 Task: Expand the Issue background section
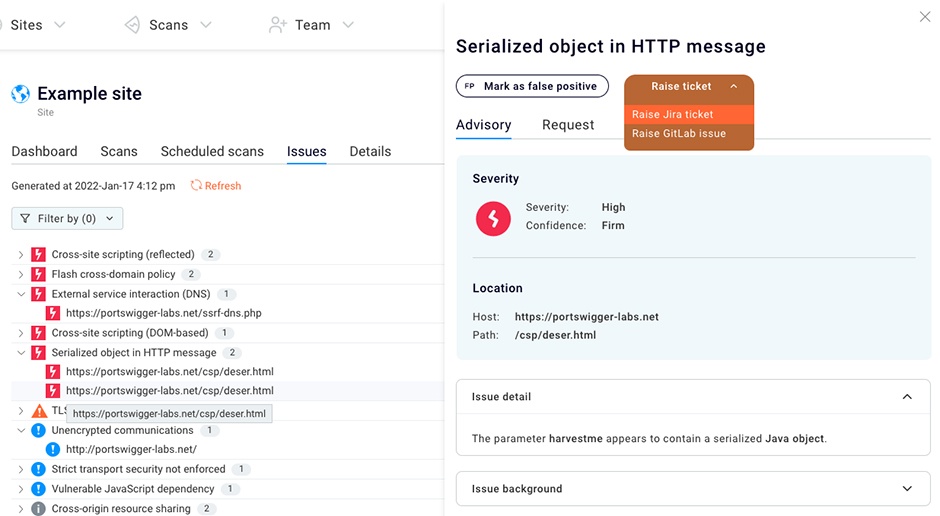(907, 489)
